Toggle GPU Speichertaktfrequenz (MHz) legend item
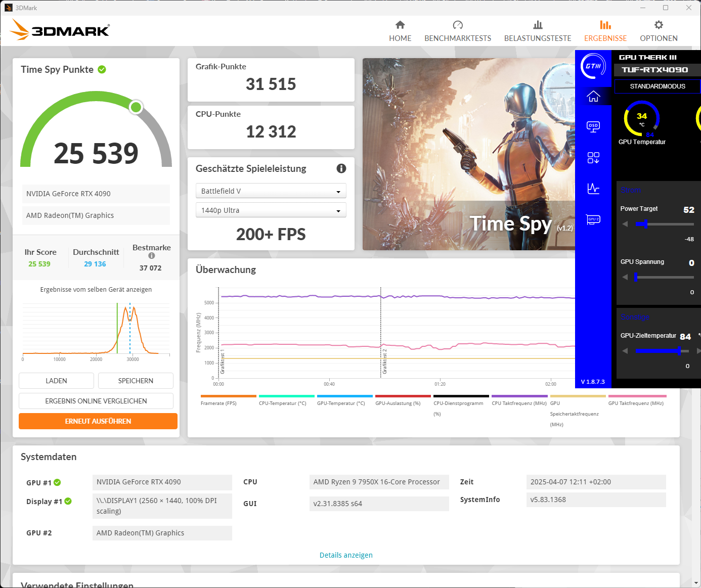The width and height of the screenshot is (701, 588). click(x=578, y=412)
